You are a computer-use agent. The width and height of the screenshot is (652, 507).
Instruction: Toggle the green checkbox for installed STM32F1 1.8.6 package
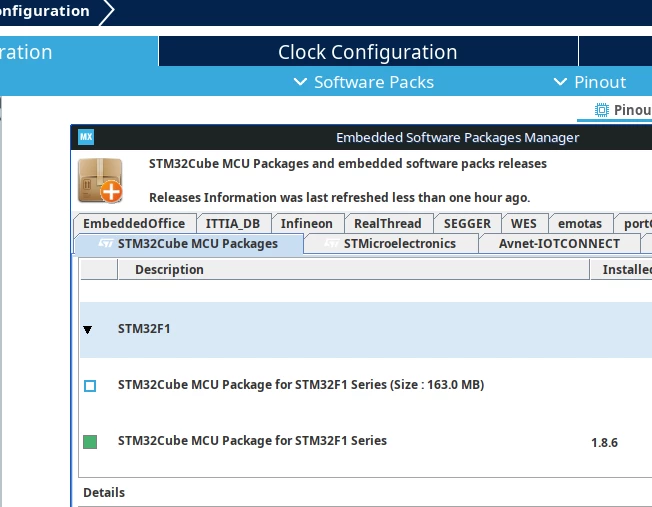(90, 442)
